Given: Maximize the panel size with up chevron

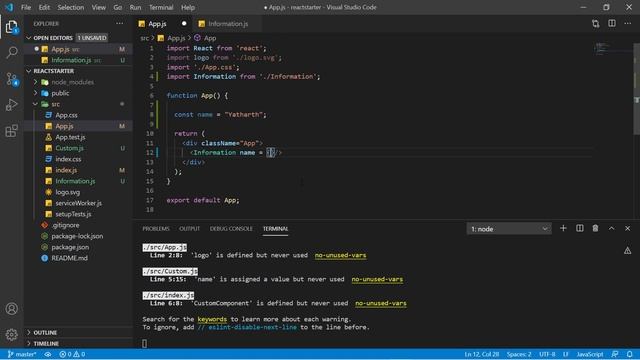Looking at the screenshot, I should tap(611, 229).
